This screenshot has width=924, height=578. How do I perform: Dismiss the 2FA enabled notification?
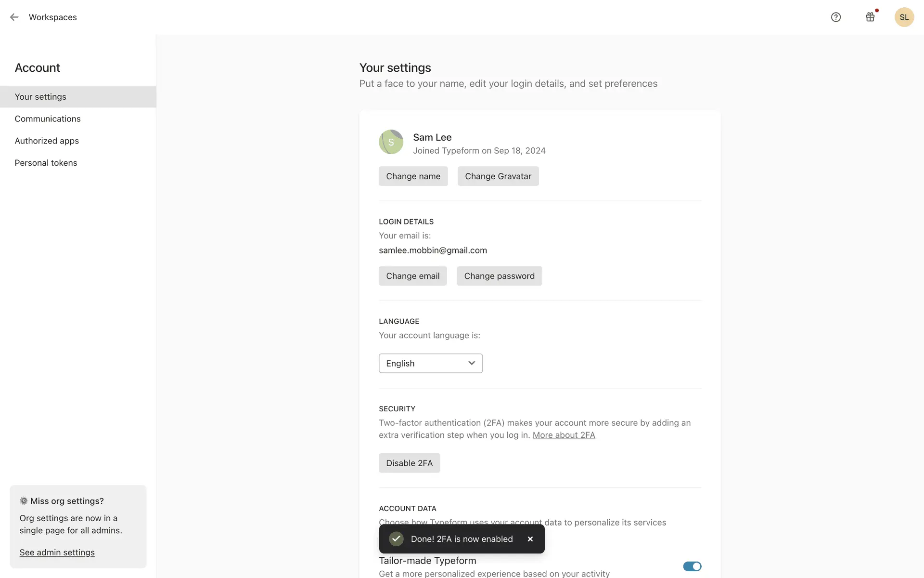point(530,539)
